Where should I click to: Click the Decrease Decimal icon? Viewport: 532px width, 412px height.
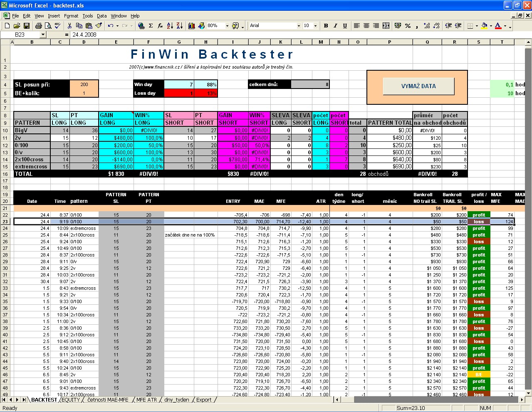click(x=436, y=26)
